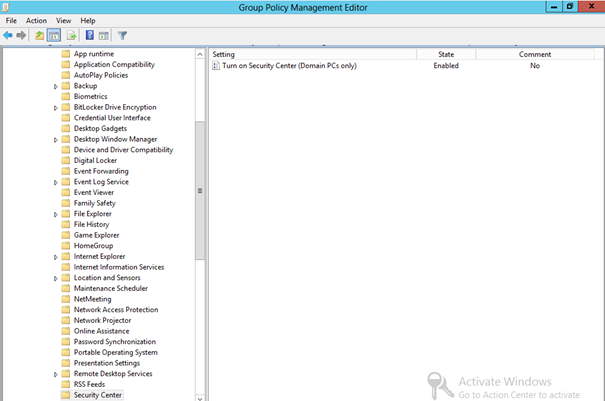
Task: Select Event Forwarding in the tree
Action: 101,171
